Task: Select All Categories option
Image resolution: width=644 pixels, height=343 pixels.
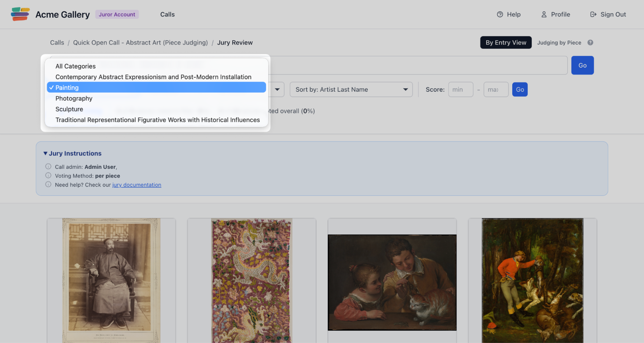Action: coord(156,66)
